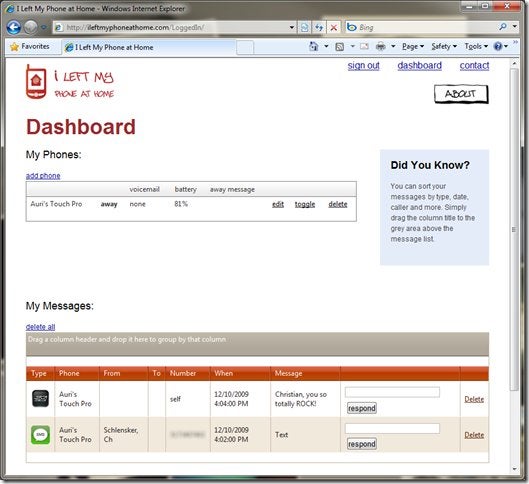Click the red Stop loading icon
Image resolution: width=529 pixels, height=484 pixels.
[x=334, y=27]
